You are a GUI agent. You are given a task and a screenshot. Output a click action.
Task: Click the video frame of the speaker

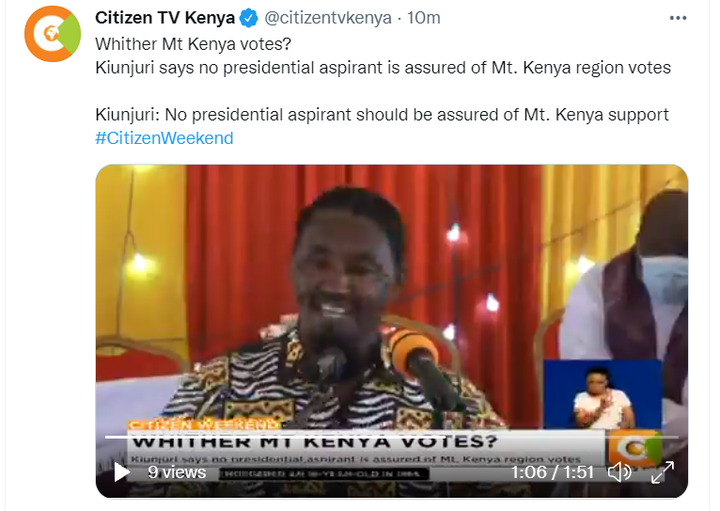(x=392, y=296)
